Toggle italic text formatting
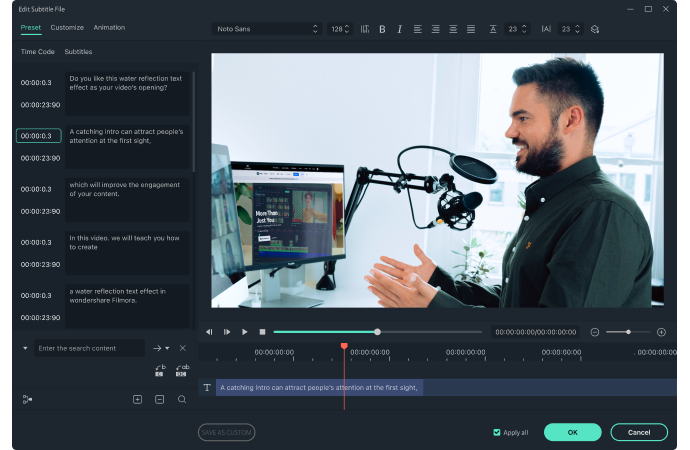The width and height of the screenshot is (690, 450). (x=400, y=29)
